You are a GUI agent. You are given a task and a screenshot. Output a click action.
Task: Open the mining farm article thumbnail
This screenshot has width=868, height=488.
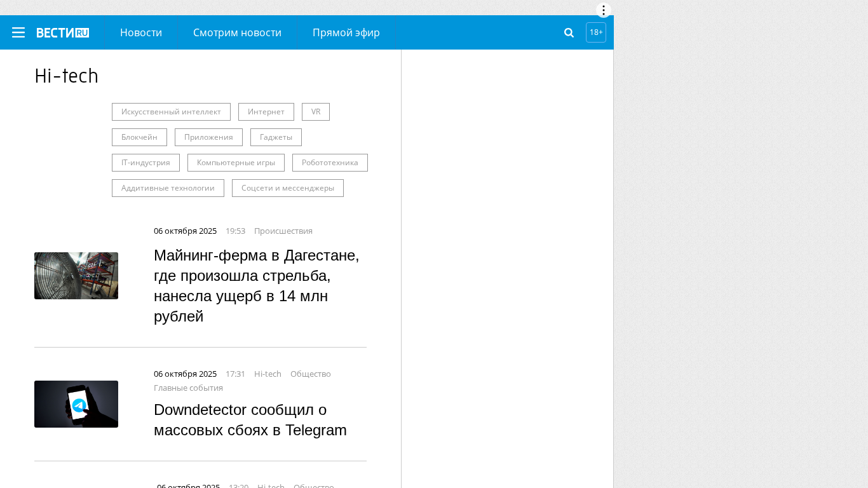point(76,276)
